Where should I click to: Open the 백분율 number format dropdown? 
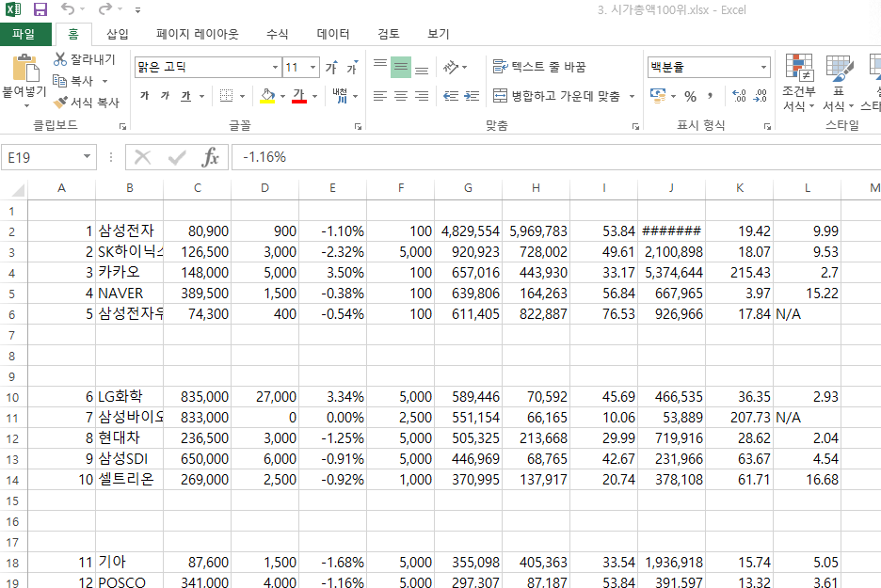click(x=763, y=68)
